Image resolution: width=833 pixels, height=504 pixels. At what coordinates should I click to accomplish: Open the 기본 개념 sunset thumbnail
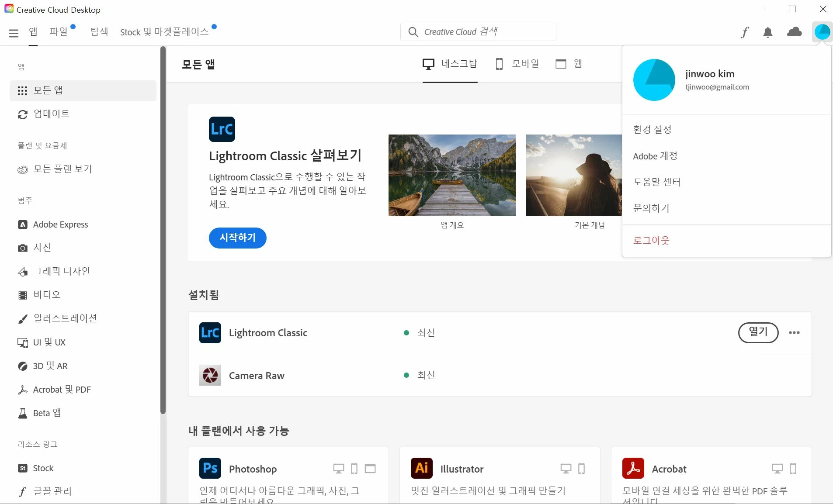574,175
